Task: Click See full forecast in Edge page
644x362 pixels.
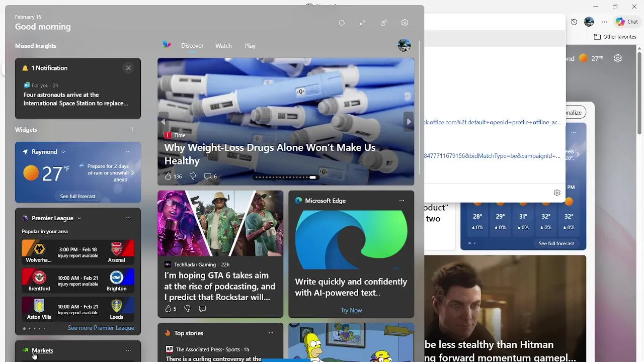Action: (556, 243)
